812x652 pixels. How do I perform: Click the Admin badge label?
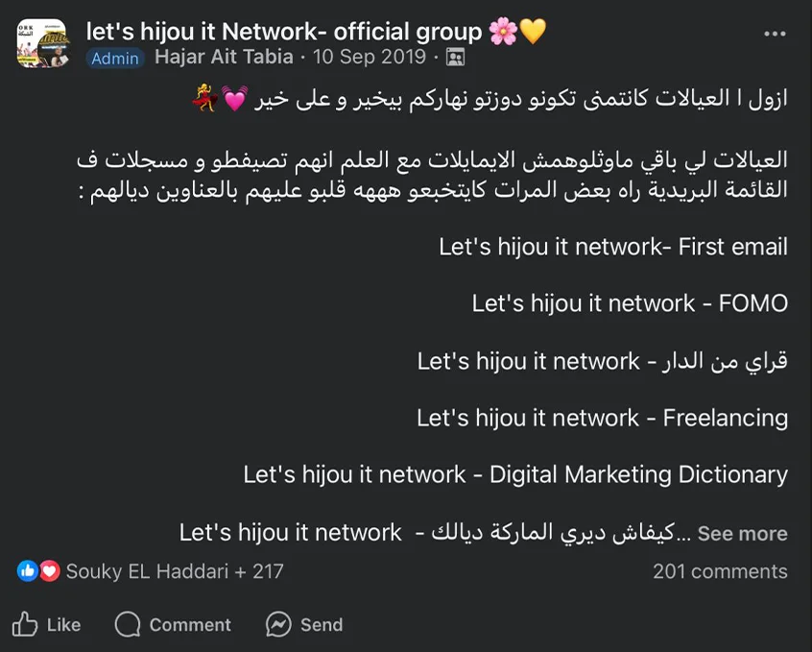click(115, 58)
